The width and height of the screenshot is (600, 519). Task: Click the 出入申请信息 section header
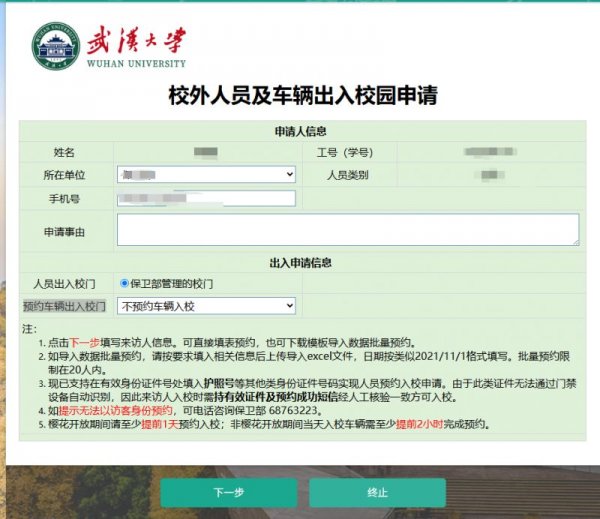pos(300,263)
